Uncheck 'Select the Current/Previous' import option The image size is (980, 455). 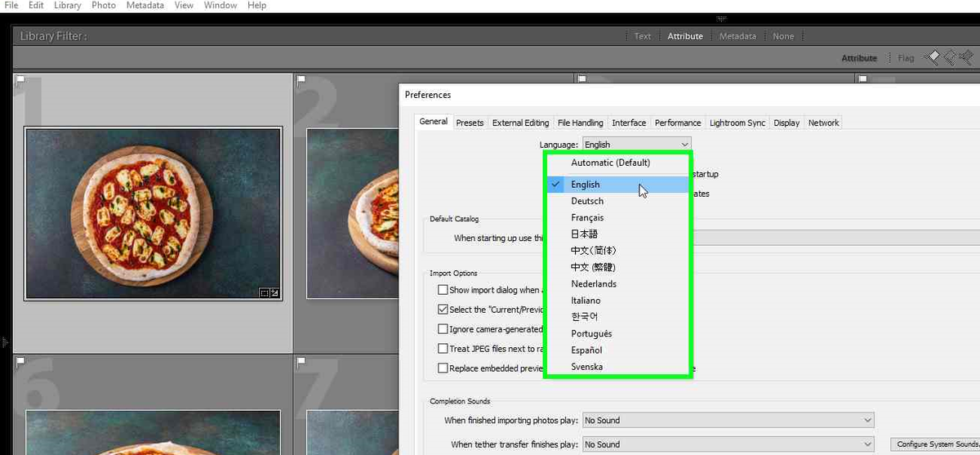point(443,310)
